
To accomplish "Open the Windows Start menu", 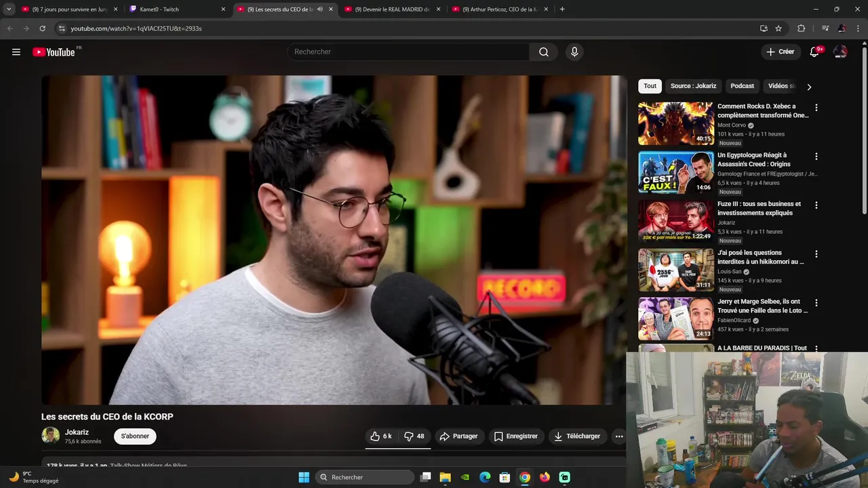I will click(304, 477).
